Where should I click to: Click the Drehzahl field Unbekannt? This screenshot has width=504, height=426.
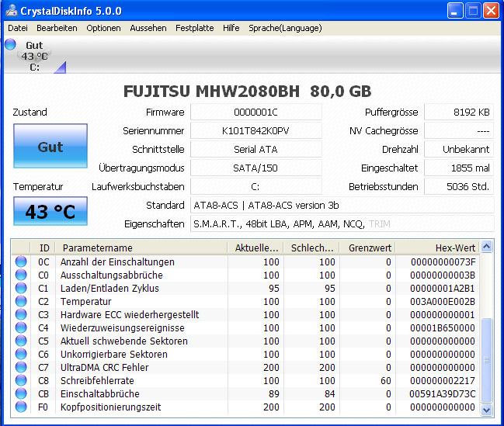click(459, 150)
